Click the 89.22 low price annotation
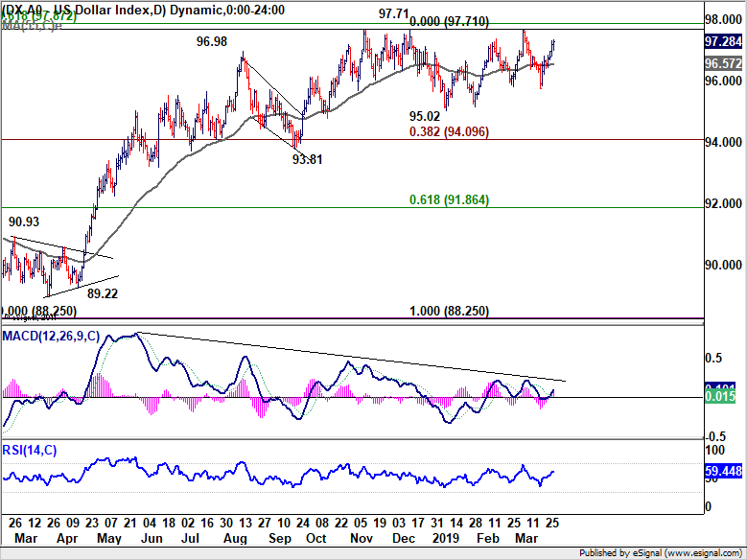This screenshot has height=560, width=747. click(x=103, y=293)
